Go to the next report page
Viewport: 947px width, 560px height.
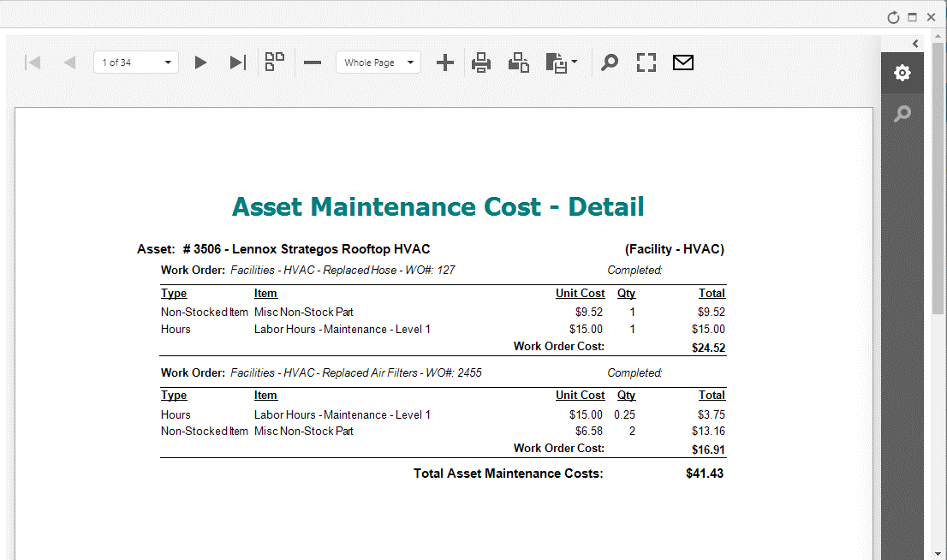(200, 63)
